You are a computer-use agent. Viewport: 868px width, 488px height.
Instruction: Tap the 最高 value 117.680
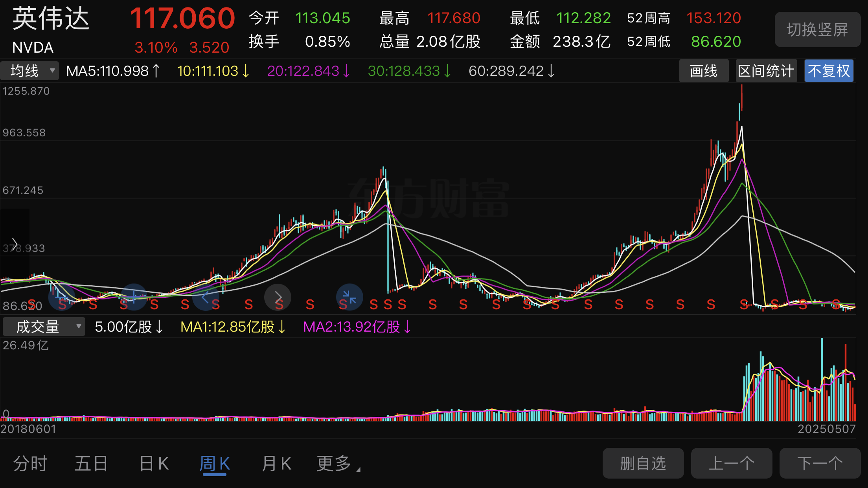(454, 18)
